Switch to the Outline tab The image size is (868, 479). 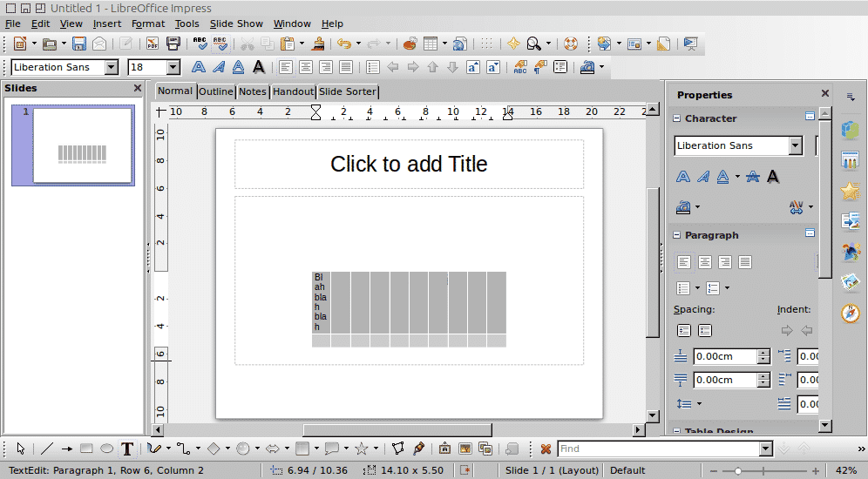click(x=216, y=91)
